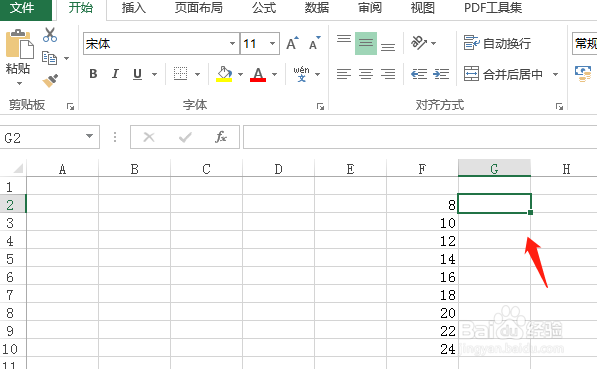Toggle Bold formatting
The width and height of the screenshot is (597, 369).
coord(93,74)
